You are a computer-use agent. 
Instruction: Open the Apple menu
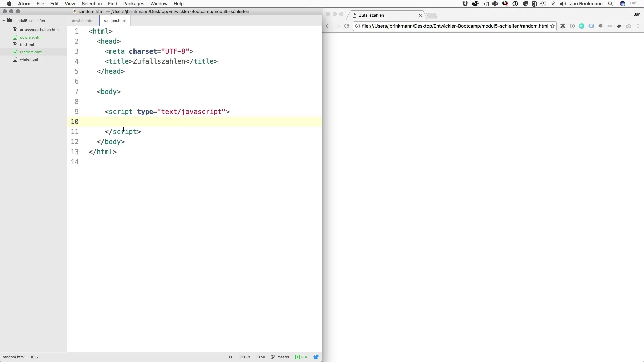pos(9,4)
